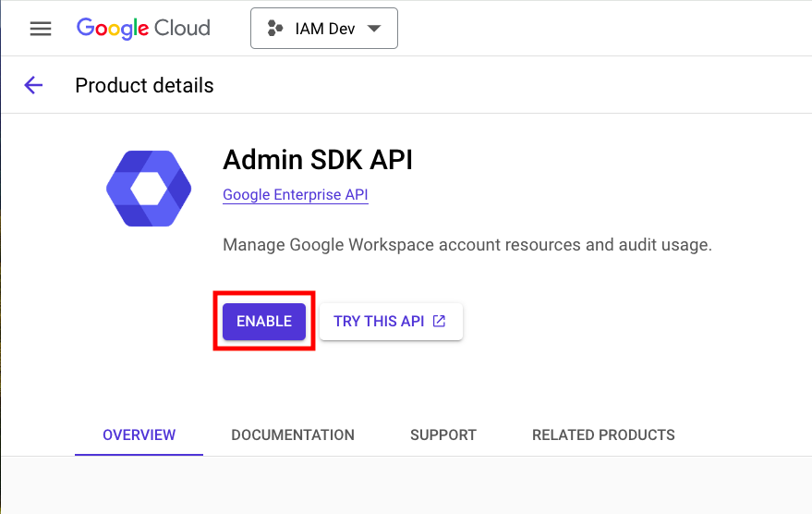Click the Product details heading

144,85
